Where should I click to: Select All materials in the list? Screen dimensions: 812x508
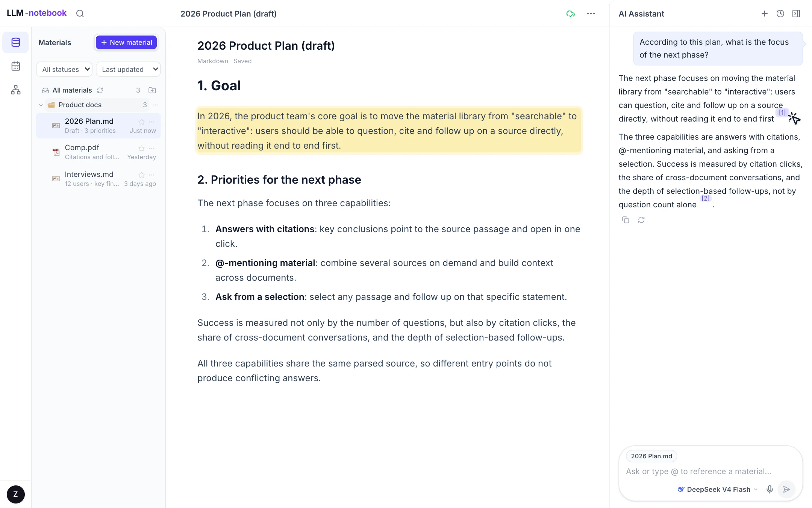tap(72, 90)
